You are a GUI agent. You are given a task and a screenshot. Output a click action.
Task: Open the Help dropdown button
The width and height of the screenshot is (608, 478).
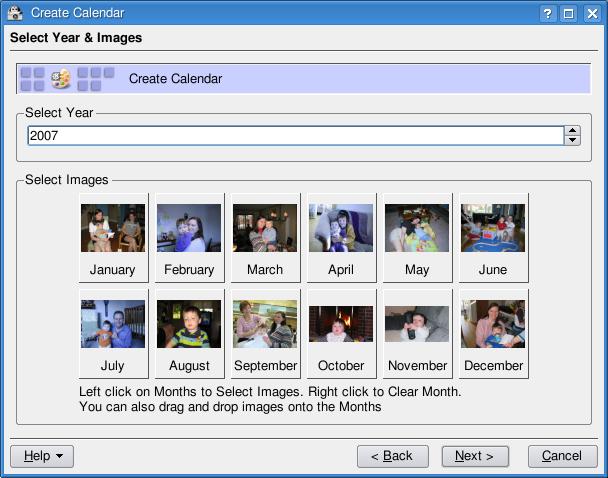click(x=42, y=456)
